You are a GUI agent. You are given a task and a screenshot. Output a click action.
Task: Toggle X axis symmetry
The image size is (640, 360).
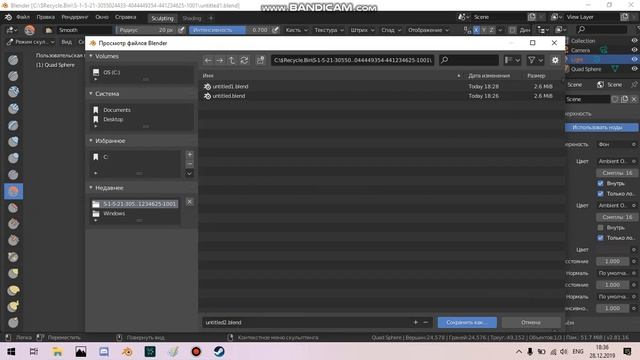(x=476, y=30)
